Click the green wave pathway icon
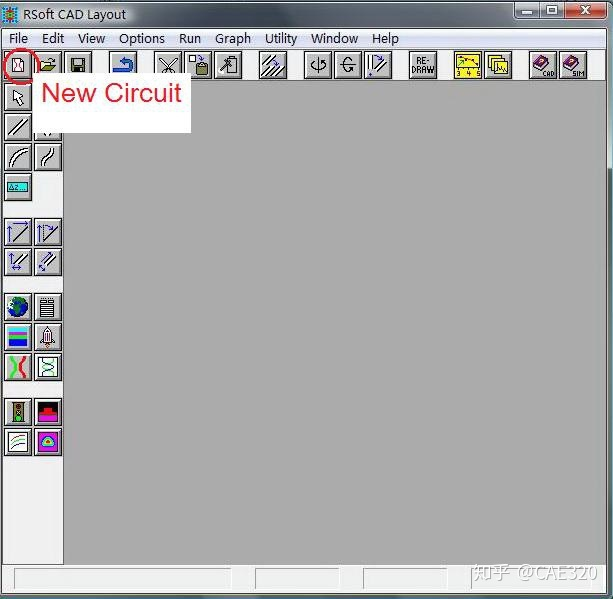The width and height of the screenshot is (613, 599). [x=48, y=367]
